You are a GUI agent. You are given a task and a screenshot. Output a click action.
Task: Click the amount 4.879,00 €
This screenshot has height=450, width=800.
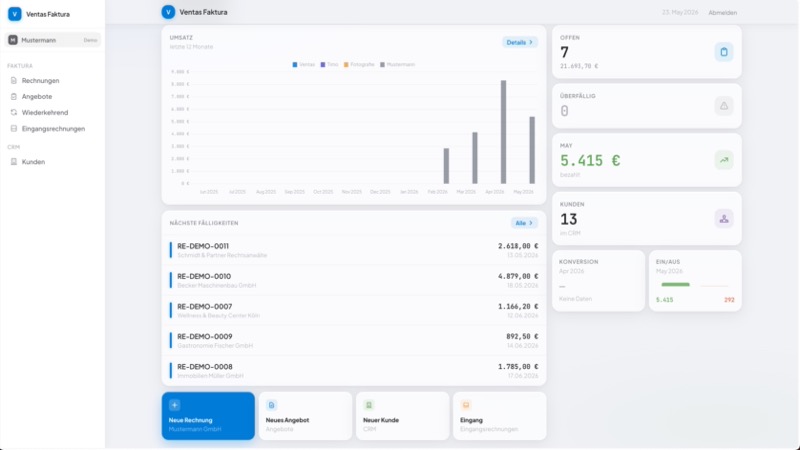pos(518,276)
